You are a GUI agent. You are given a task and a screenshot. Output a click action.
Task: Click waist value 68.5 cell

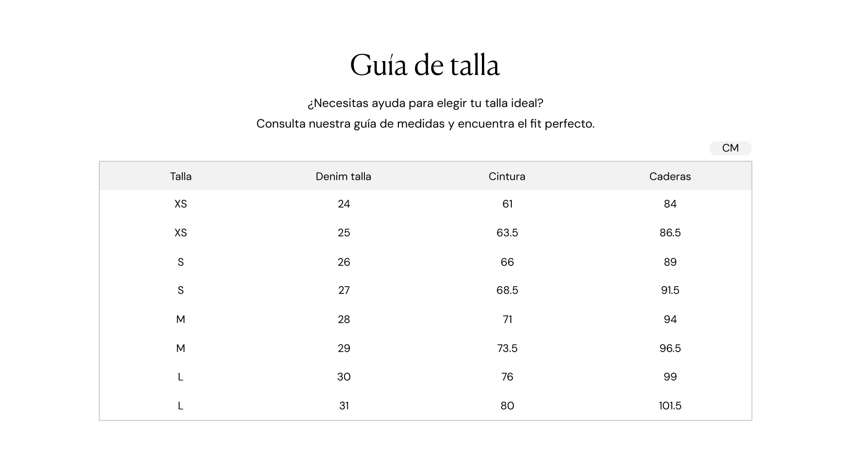click(x=507, y=290)
